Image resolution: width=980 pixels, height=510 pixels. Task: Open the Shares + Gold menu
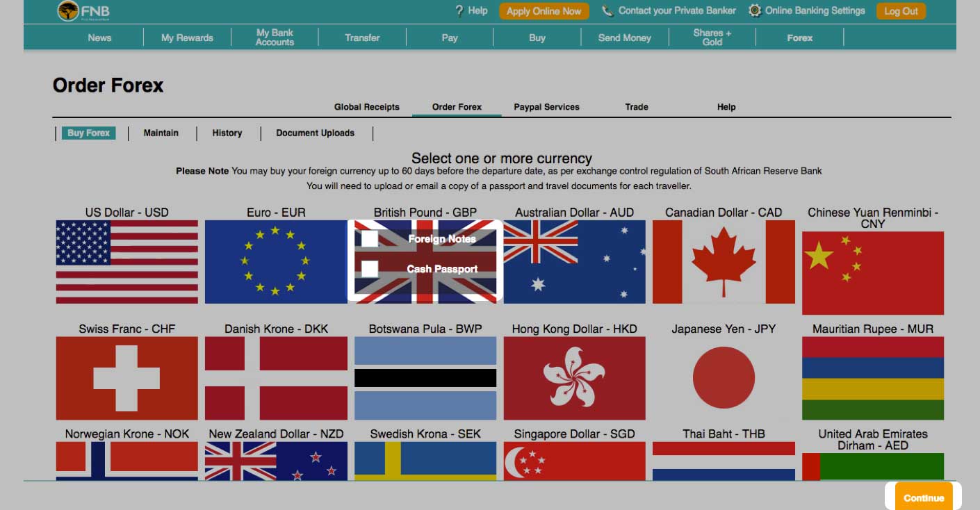point(712,38)
